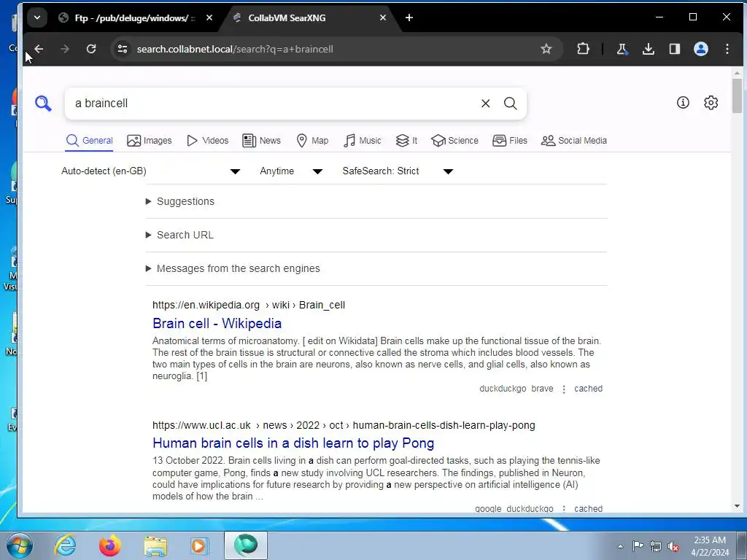Launch Firefox from taskbar

click(x=110, y=545)
